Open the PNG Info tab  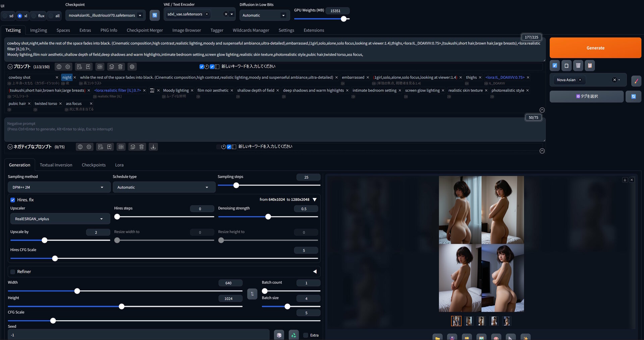pyautogui.click(x=109, y=30)
